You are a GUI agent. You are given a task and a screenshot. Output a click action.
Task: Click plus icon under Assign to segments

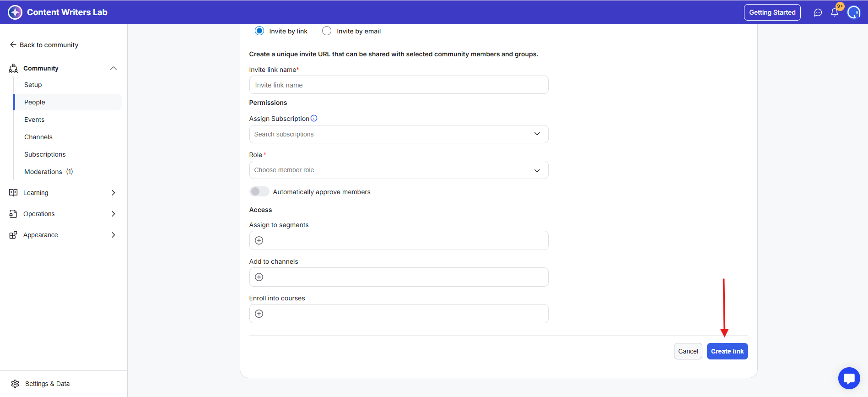(259, 240)
